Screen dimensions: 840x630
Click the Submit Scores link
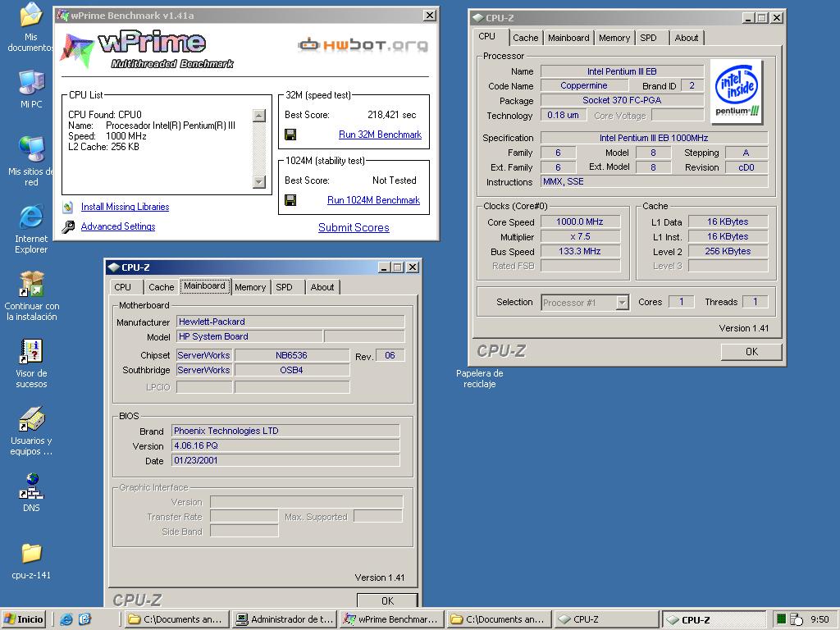pos(354,227)
